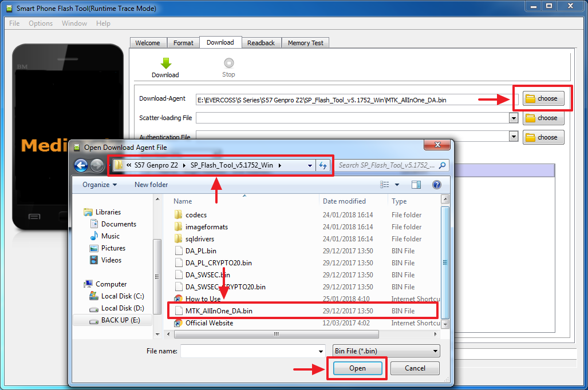Click choose button for Scatter-loading File
This screenshot has width=588, height=390.
543,118
